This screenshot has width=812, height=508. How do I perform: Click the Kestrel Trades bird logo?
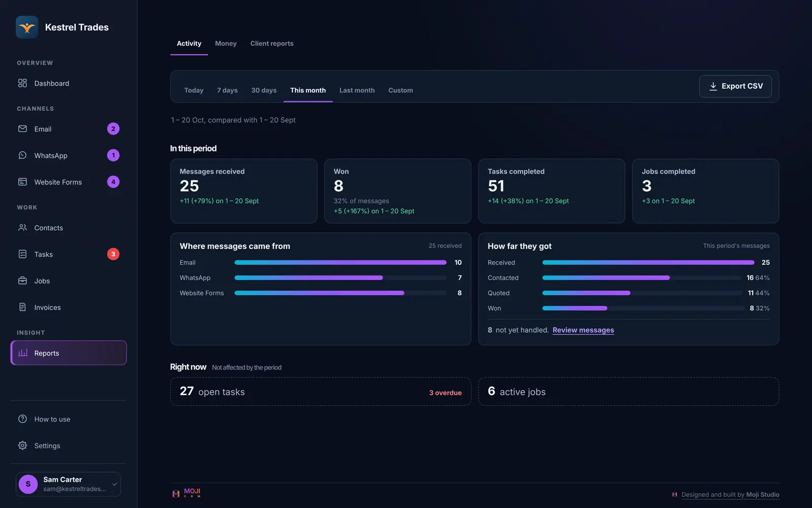pos(27,27)
